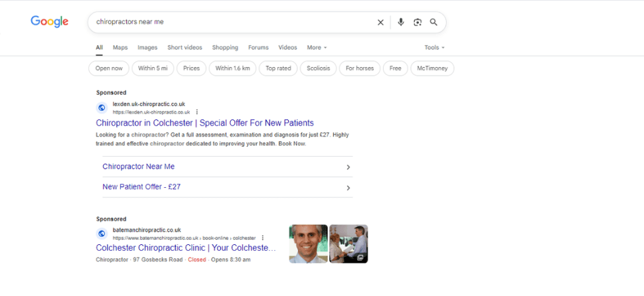Open the chiropractor with patient thumbnail
Viewport: 644px width, 296px height.
(x=349, y=244)
